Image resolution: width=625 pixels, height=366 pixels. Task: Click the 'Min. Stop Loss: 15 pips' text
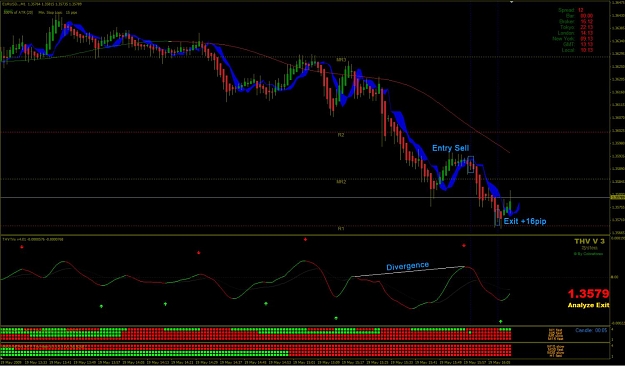pos(58,12)
